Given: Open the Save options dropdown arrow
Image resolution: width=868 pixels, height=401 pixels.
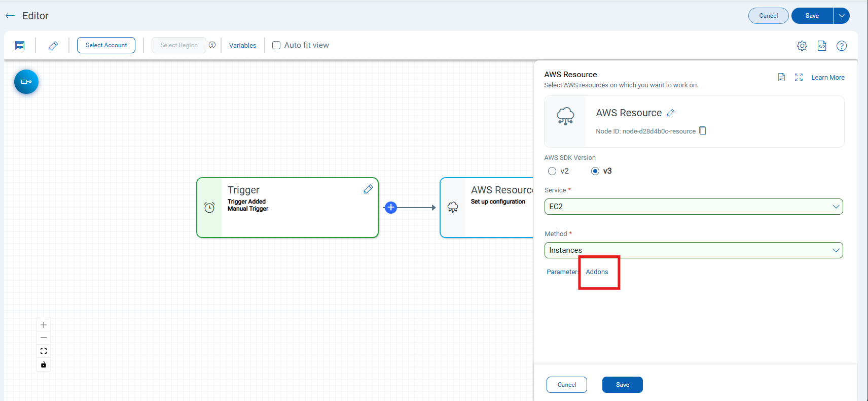Looking at the screenshot, I should point(842,16).
